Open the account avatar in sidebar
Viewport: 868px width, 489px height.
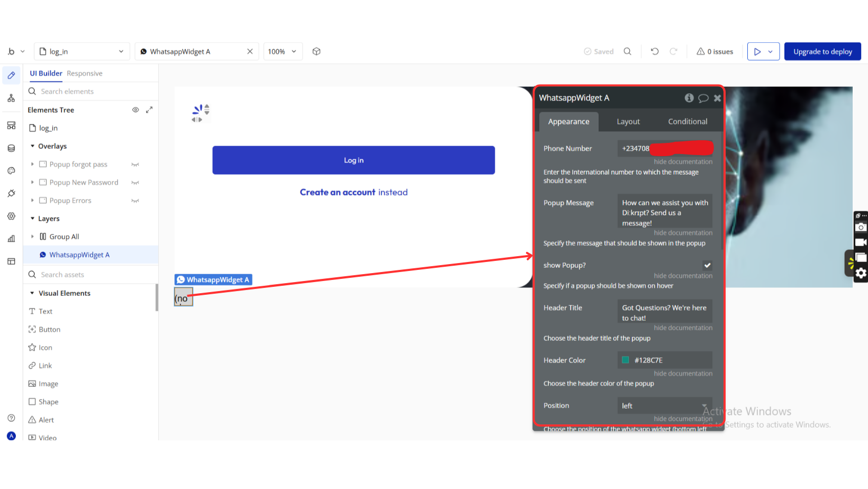11,436
